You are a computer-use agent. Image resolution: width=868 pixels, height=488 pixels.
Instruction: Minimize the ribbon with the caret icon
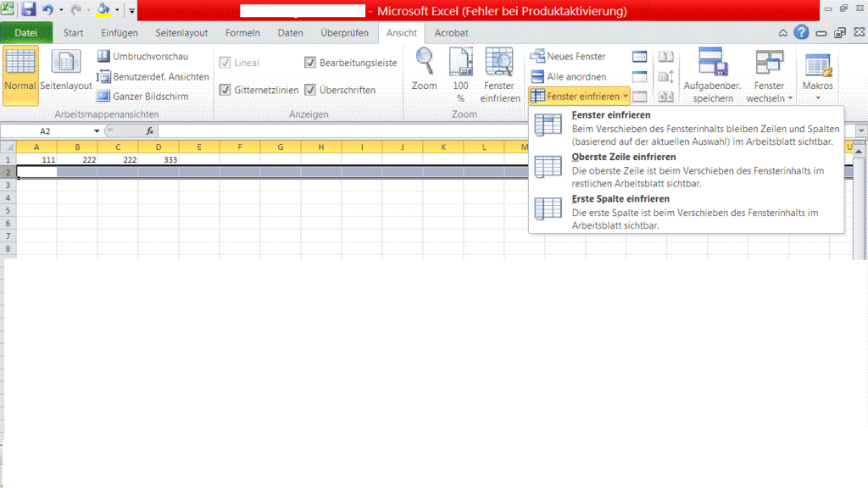(782, 33)
